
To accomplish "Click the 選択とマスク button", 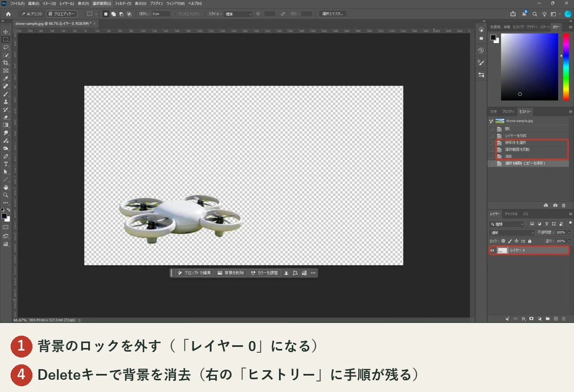I will tap(332, 14).
